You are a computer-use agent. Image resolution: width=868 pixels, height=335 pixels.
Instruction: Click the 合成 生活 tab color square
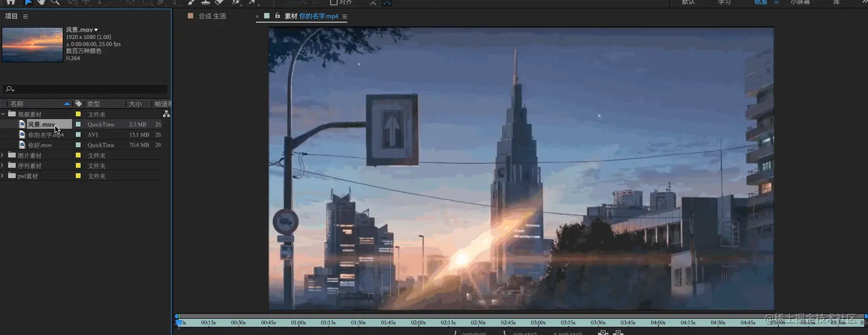pyautogui.click(x=191, y=16)
